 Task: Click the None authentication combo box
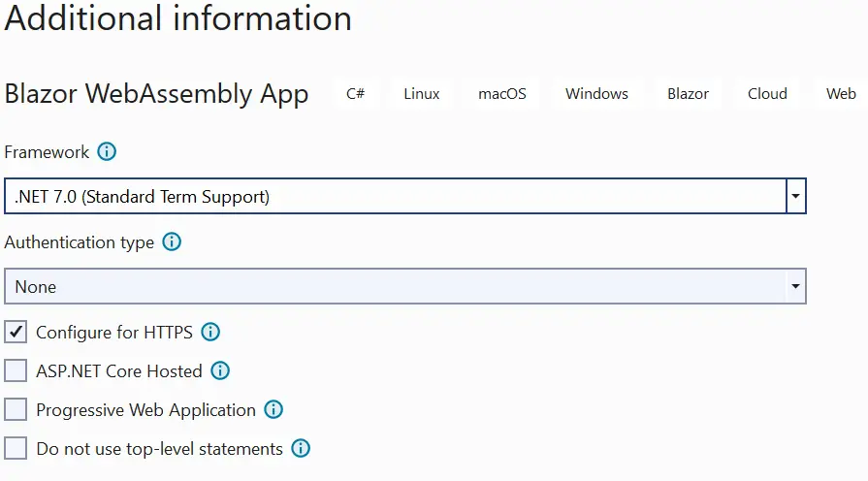(405, 286)
